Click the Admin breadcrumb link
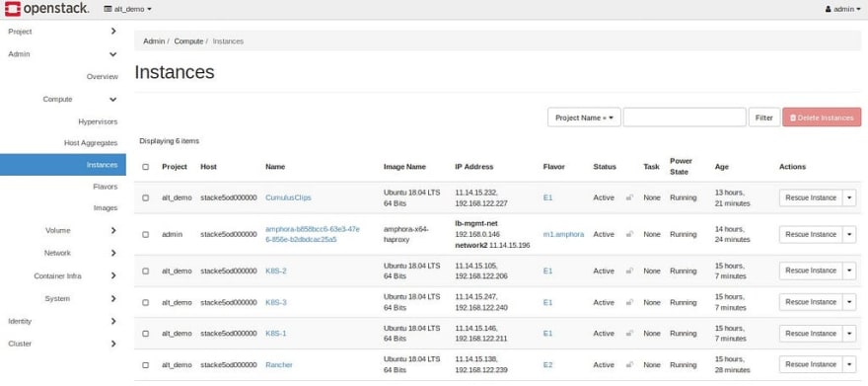The width and height of the screenshot is (868, 386). (x=154, y=41)
